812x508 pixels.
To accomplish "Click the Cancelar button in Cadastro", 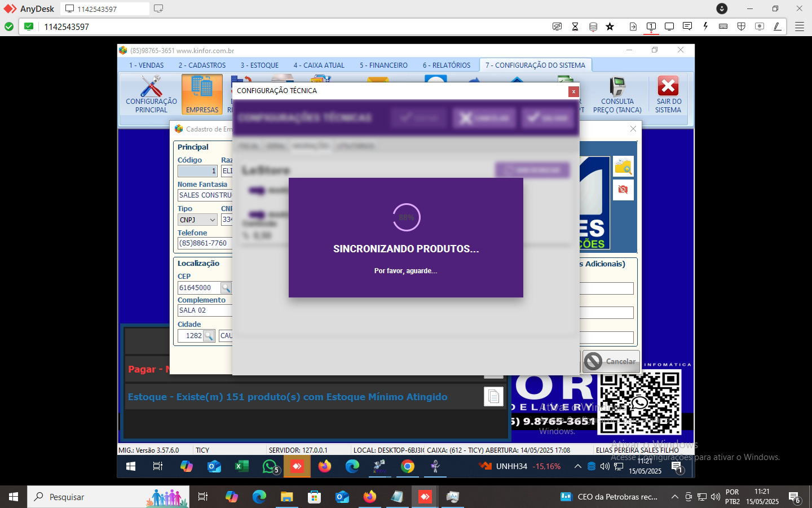I will click(611, 361).
